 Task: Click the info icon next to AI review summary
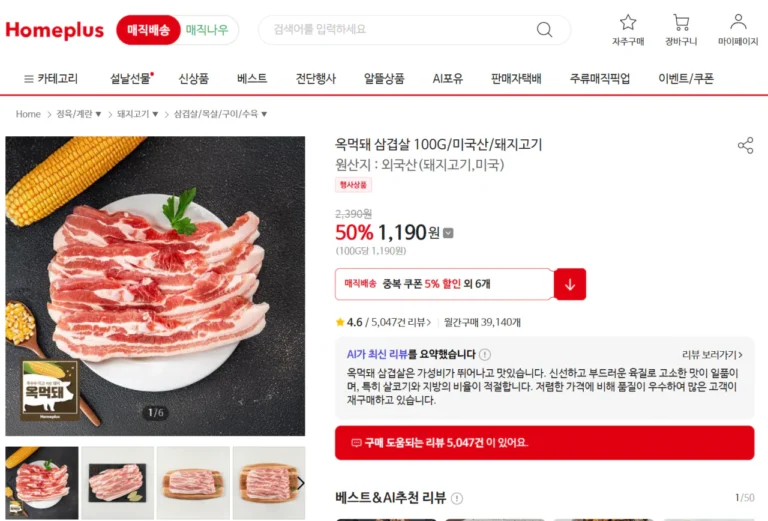(485, 354)
